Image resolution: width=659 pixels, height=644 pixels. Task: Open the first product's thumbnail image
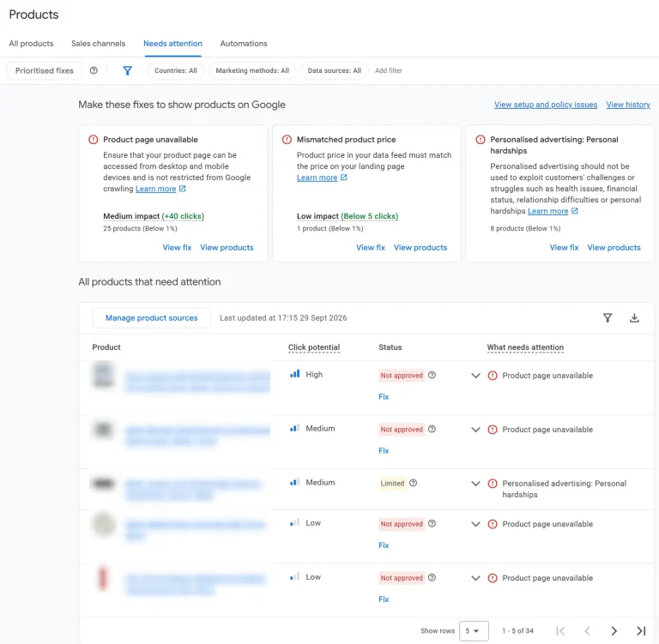[x=103, y=375]
